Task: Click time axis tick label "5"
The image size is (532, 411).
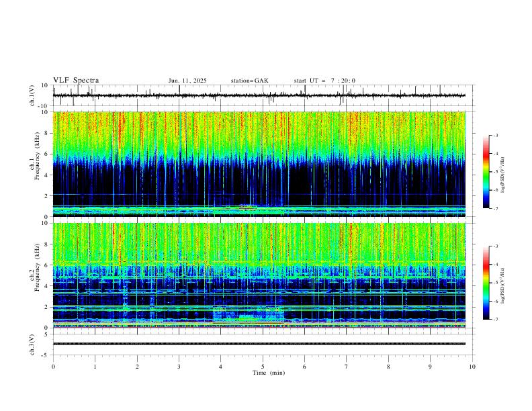Action: pos(263,367)
